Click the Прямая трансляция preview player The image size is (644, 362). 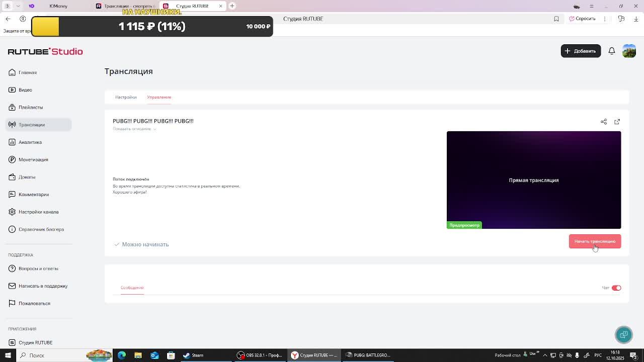(x=534, y=180)
